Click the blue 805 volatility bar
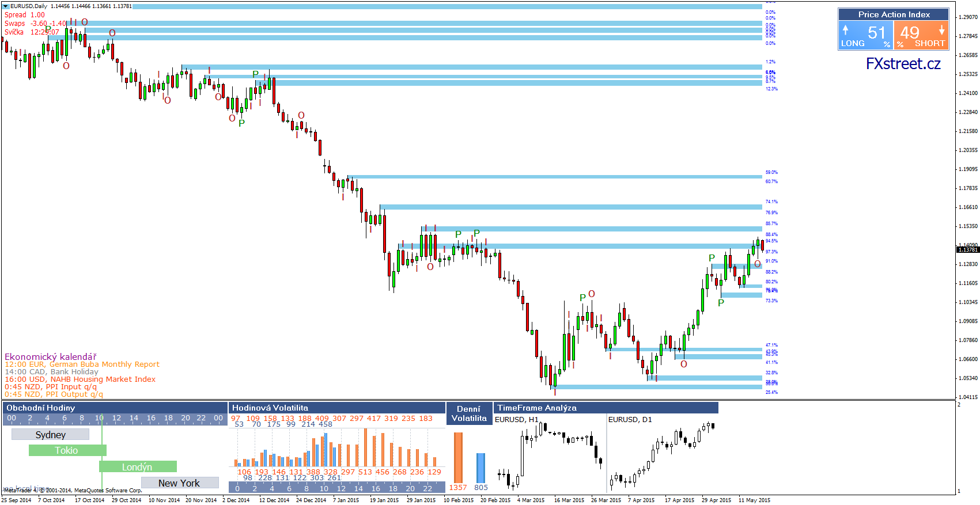 (x=480, y=468)
